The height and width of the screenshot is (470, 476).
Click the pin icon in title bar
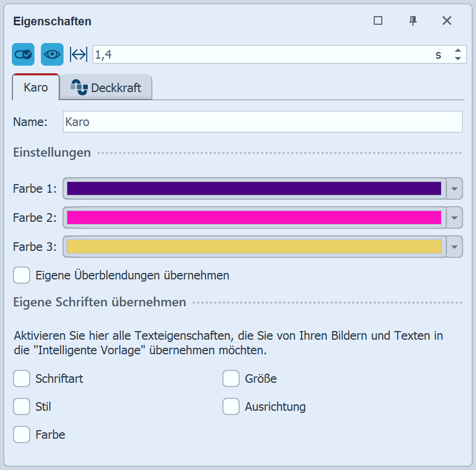[x=413, y=21]
